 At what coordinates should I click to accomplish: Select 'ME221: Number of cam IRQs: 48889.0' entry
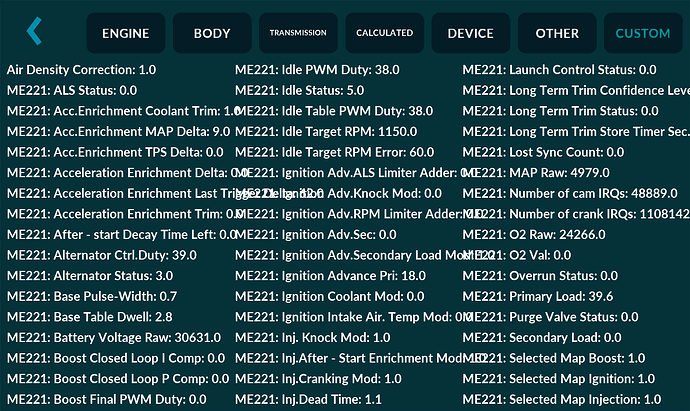pyautogui.click(x=570, y=194)
